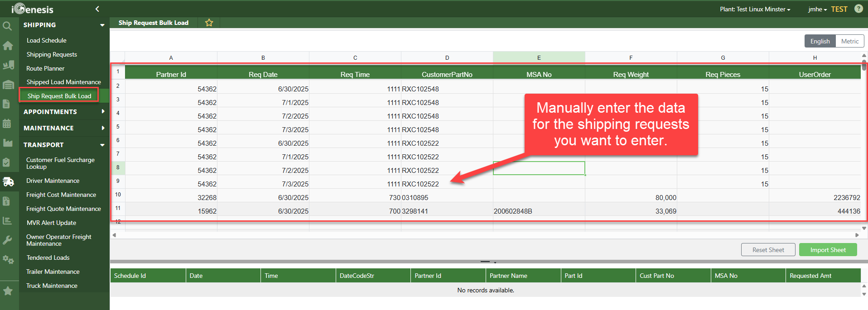Open the favorites star icon in sidebar
868x310 pixels.
[8, 291]
